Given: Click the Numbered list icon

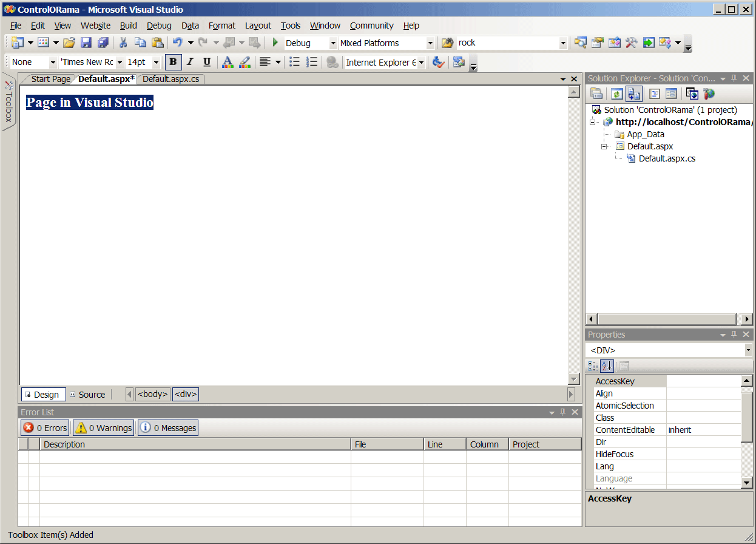Looking at the screenshot, I should pyautogui.click(x=312, y=62).
